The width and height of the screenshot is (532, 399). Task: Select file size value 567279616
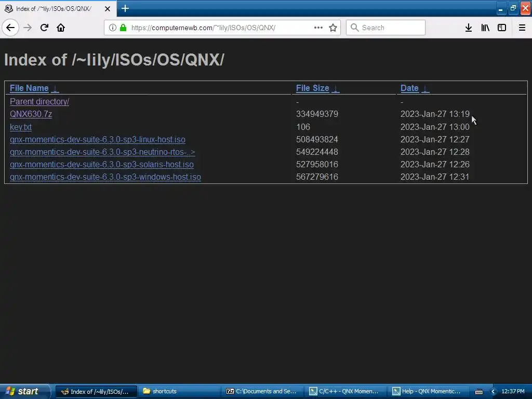(x=317, y=177)
